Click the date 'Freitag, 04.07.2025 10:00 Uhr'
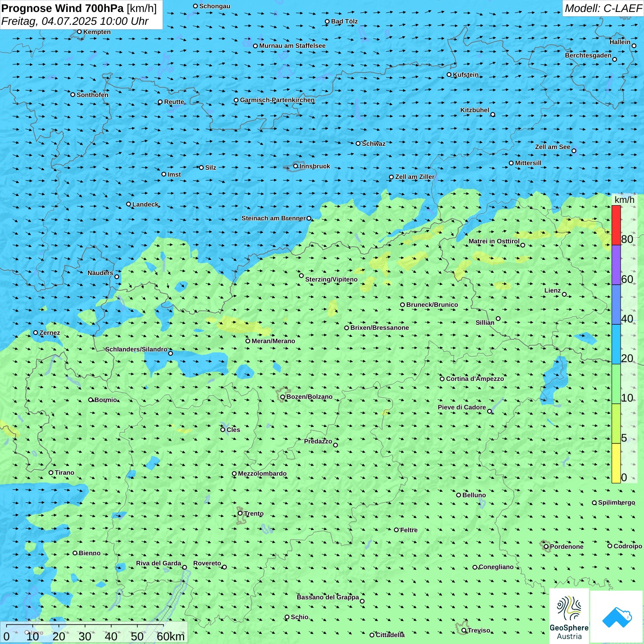This screenshot has width=644, height=644. pos(75,21)
